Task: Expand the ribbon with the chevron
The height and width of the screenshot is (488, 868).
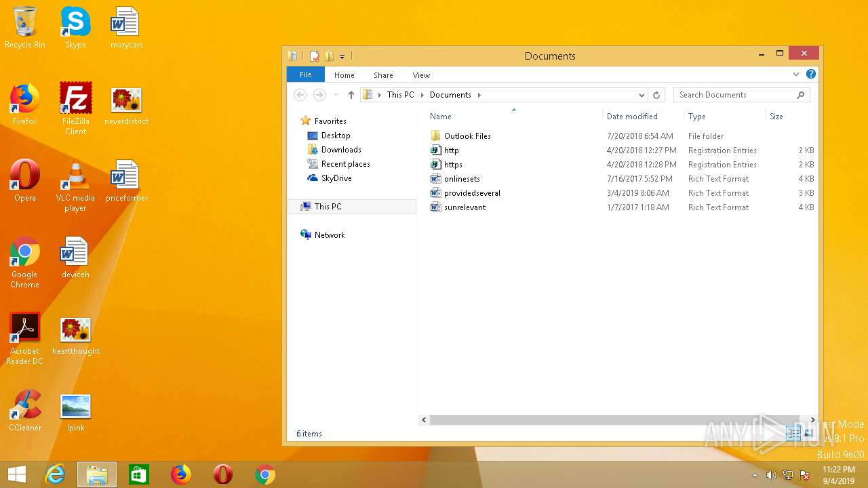Action: [796, 75]
